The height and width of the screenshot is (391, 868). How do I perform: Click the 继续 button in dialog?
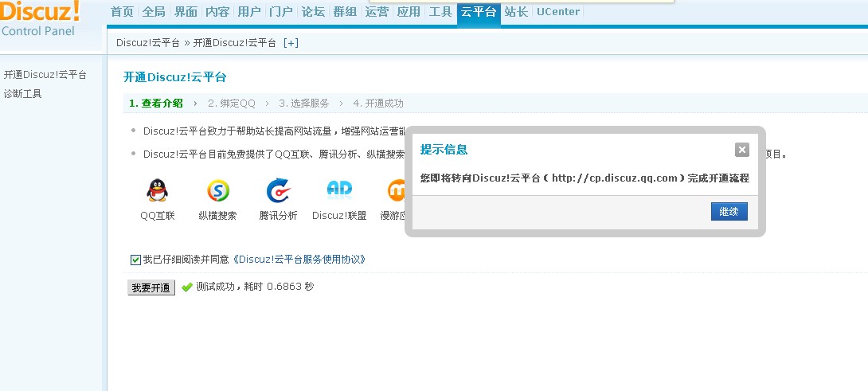729,212
